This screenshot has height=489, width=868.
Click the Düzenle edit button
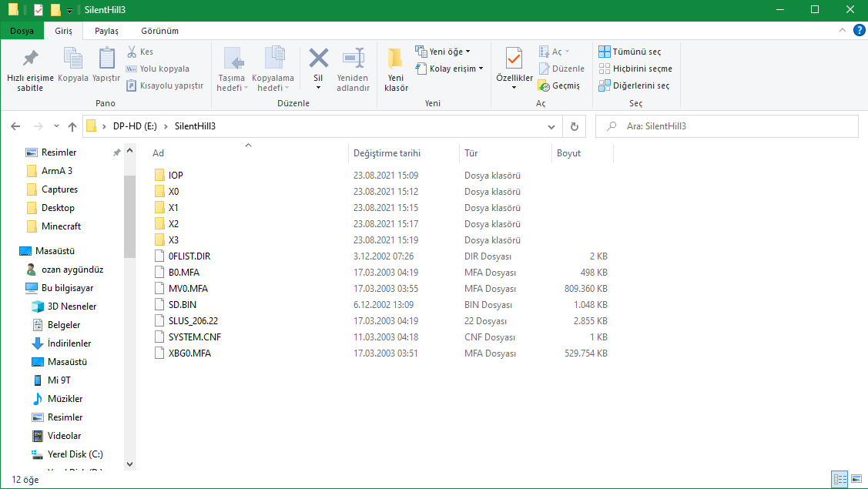point(561,69)
